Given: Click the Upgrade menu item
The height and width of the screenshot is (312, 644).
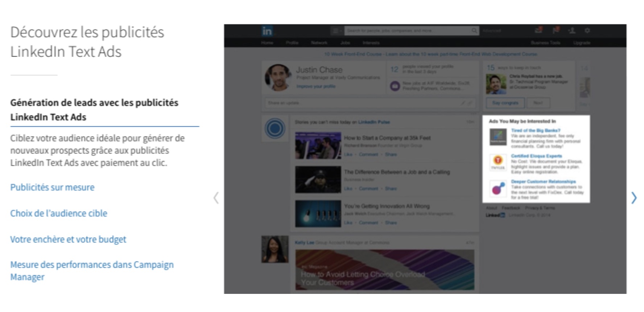Looking at the screenshot, I should [x=582, y=42].
